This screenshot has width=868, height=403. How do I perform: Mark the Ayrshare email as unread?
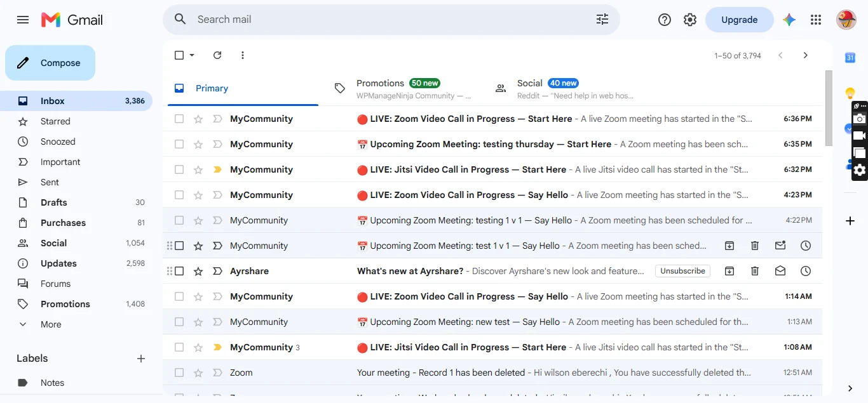[780, 271]
